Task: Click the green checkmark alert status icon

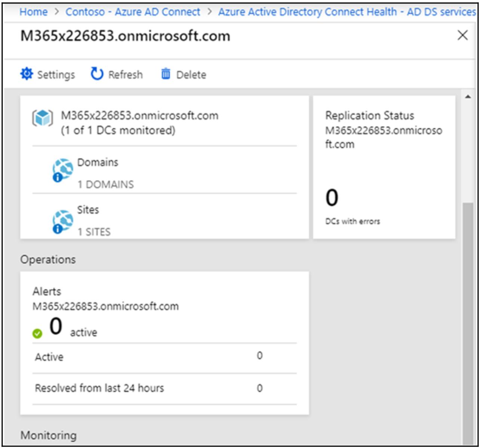Action: tap(37, 334)
